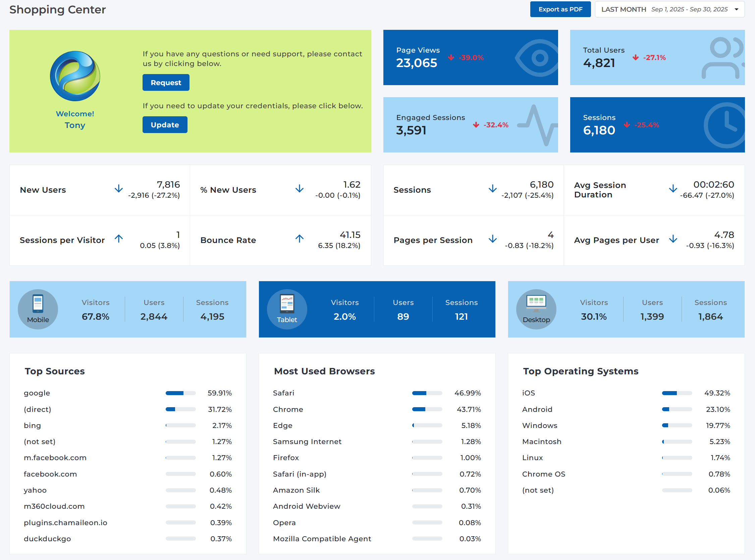Image resolution: width=755 pixels, height=560 pixels.
Task: Select the Desktop monitor icon
Action: (536, 309)
